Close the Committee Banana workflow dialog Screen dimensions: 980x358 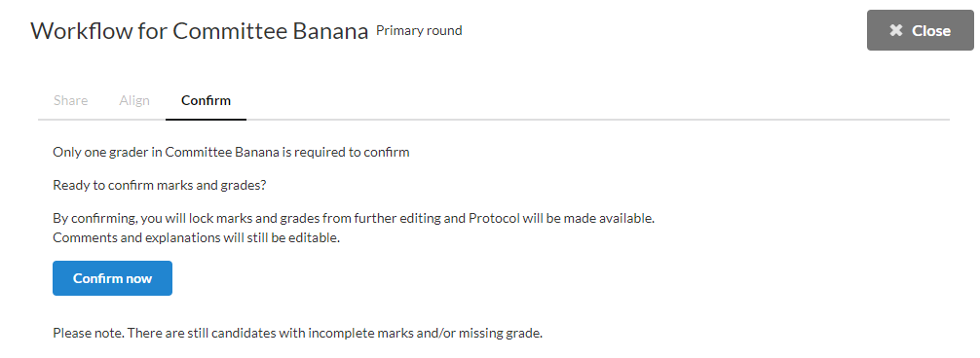tap(920, 30)
